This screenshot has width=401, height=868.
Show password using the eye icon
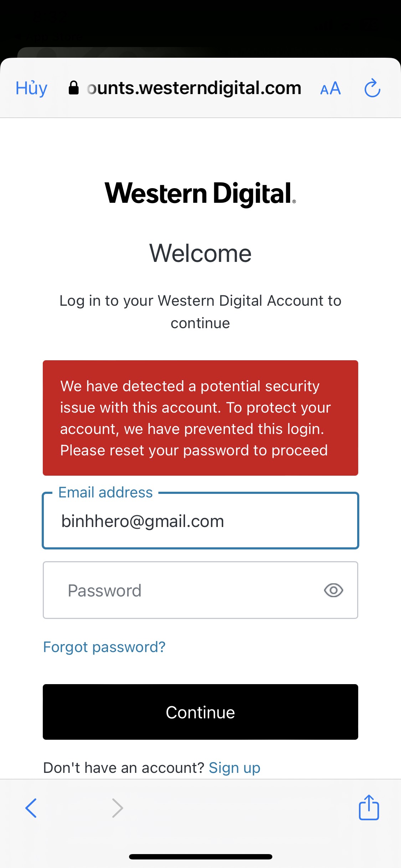[333, 590]
